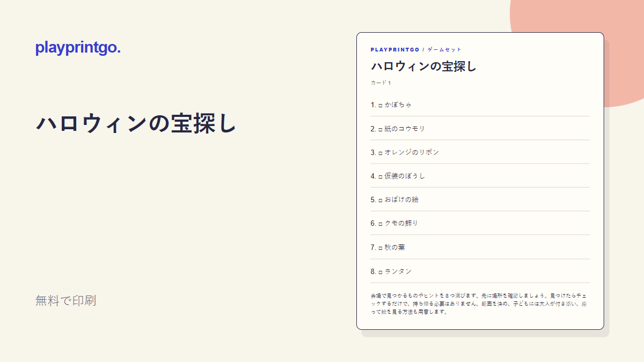Click the 無料で印刷 text
644x362 pixels.
65,301
